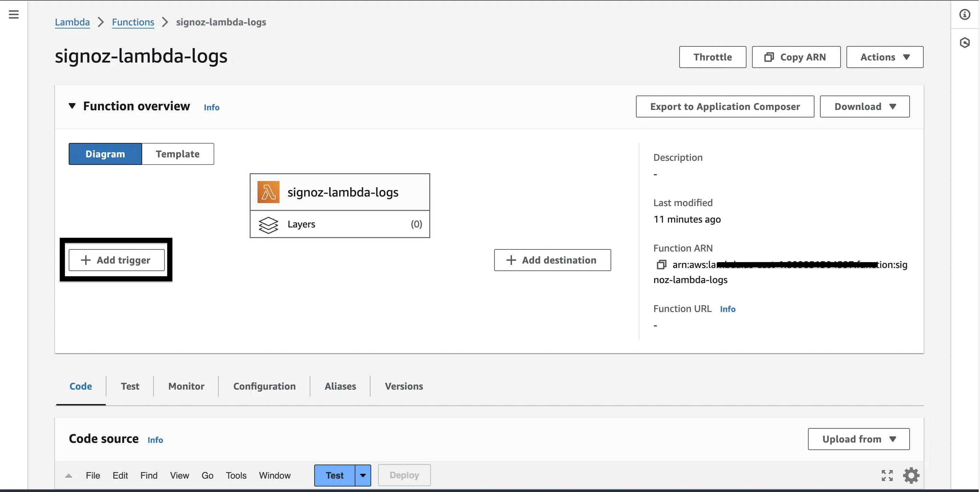Run the blue Test button in editor
Screen dimensions: 980x492
tap(334, 475)
